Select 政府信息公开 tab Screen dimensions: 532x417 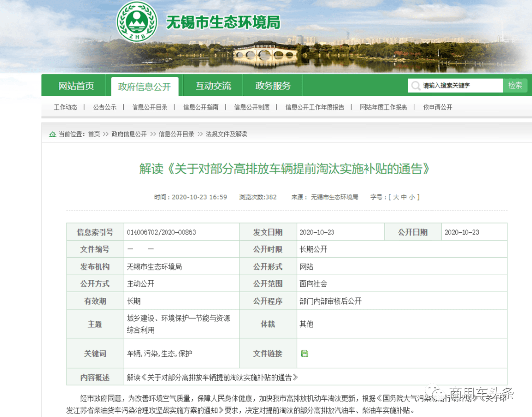[x=144, y=87]
